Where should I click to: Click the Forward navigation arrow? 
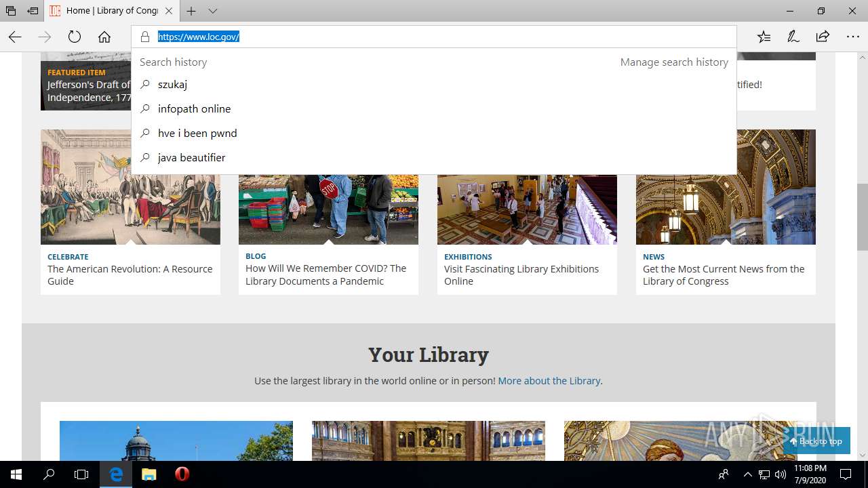pyautogui.click(x=45, y=37)
